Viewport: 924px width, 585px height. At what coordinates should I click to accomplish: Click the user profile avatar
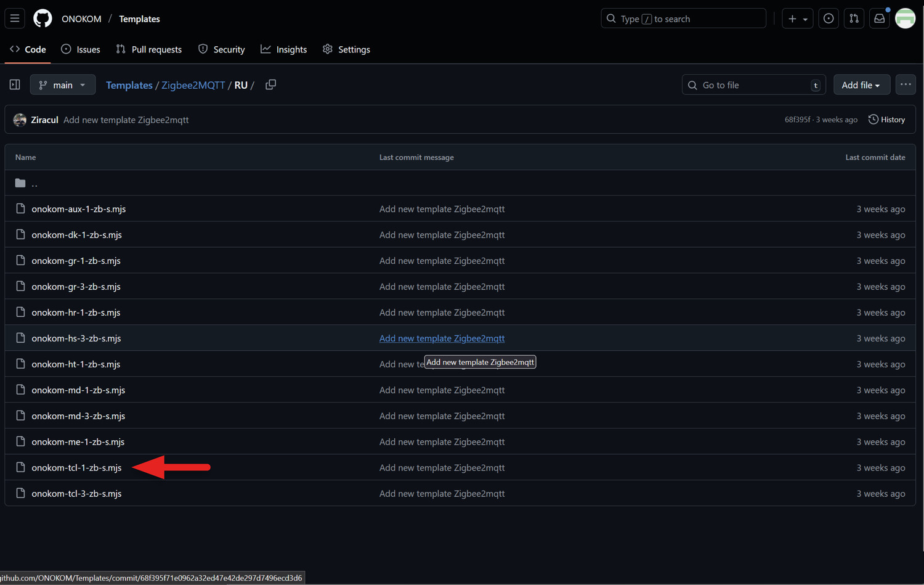(905, 18)
